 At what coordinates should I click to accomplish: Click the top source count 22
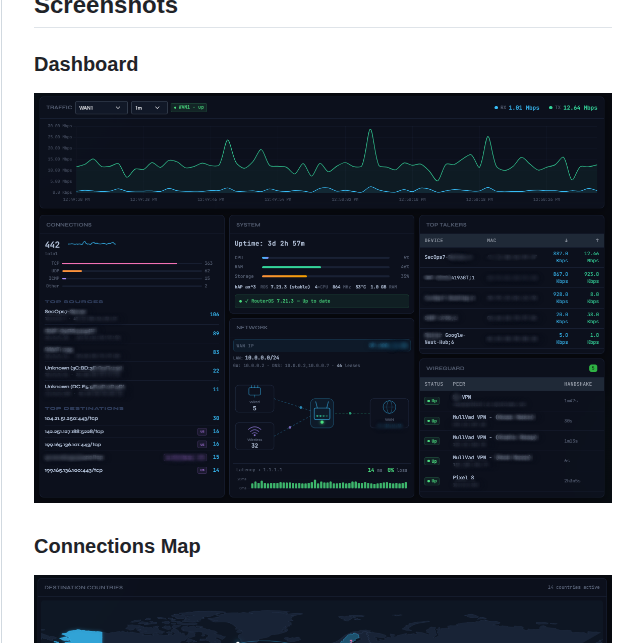coord(216,371)
